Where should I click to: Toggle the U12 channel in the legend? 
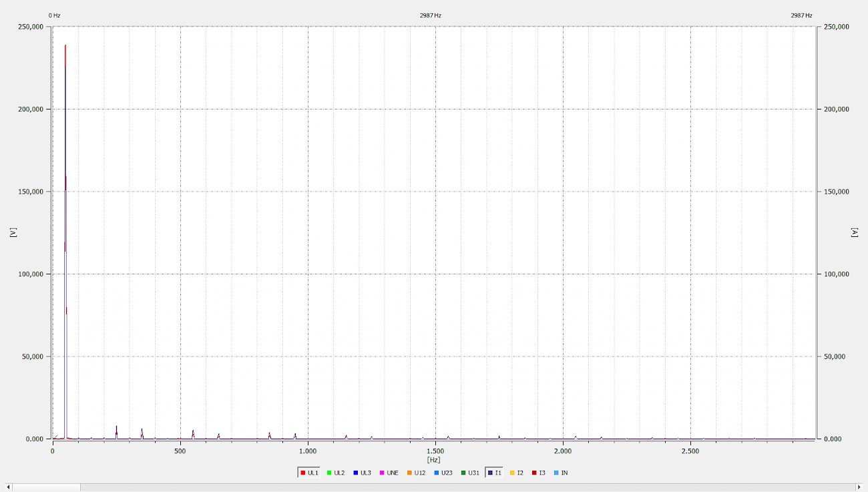pos(415,473)
